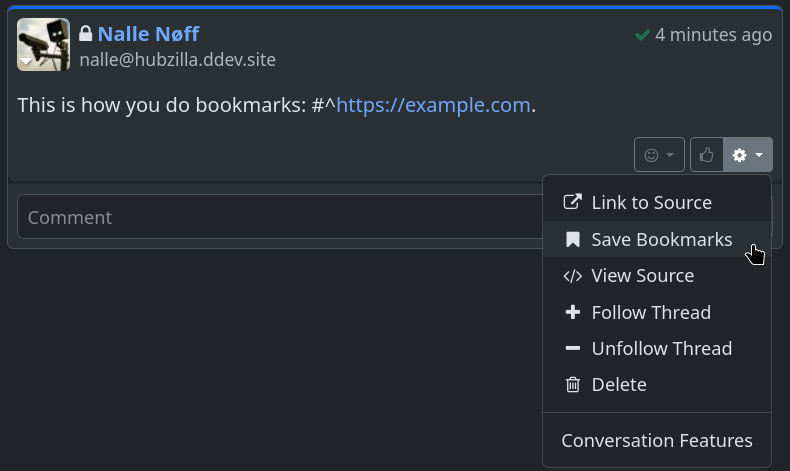The width and height of the screenshot is (790, 471).
Task: Expand the small arrow on the author avatar
Action: click(26, 62)
